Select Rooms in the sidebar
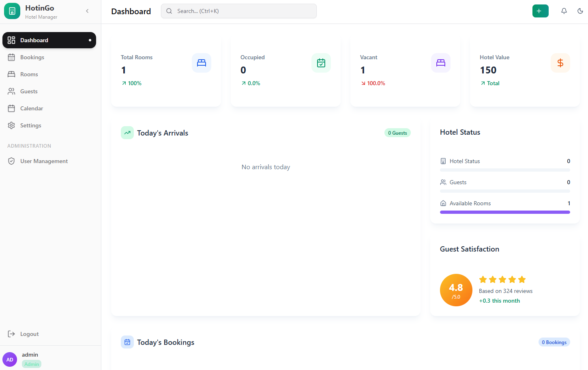This screenshot has height=370, width=588. click(29, 74)
